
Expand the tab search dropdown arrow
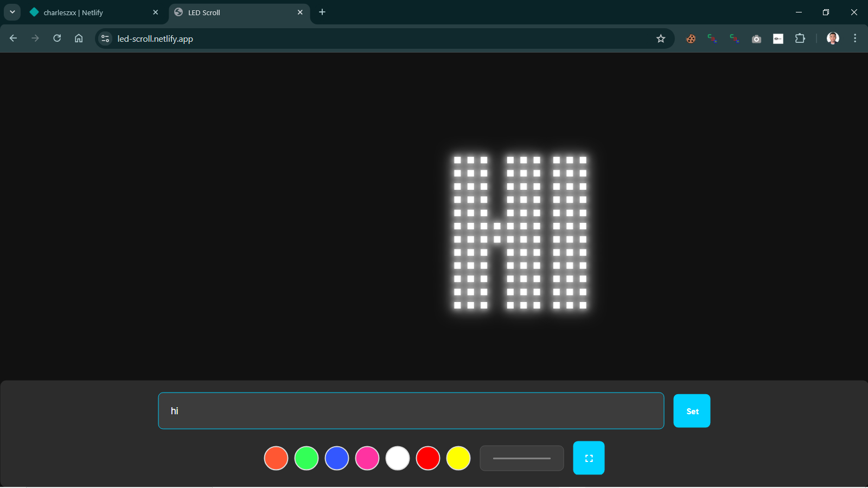coord(12,12)
